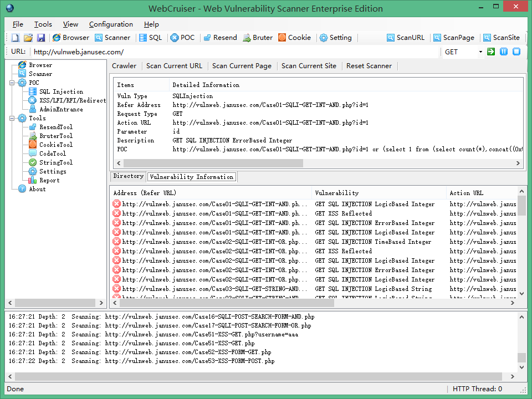Click ScanPage in the toolbar
This screenshot has width=532, height=399.
point(454,38)
